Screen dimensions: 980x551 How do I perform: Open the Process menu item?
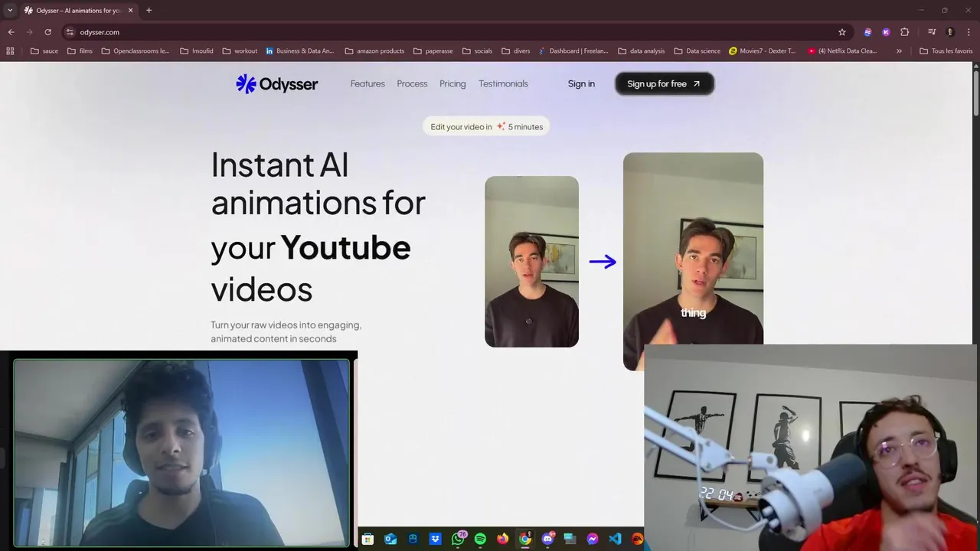click(412, 84)
